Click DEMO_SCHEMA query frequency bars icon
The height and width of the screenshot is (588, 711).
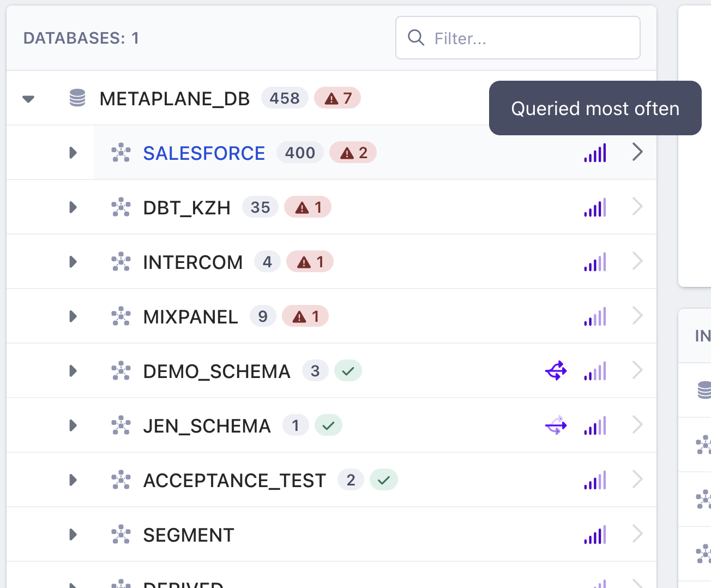(595, 371)
